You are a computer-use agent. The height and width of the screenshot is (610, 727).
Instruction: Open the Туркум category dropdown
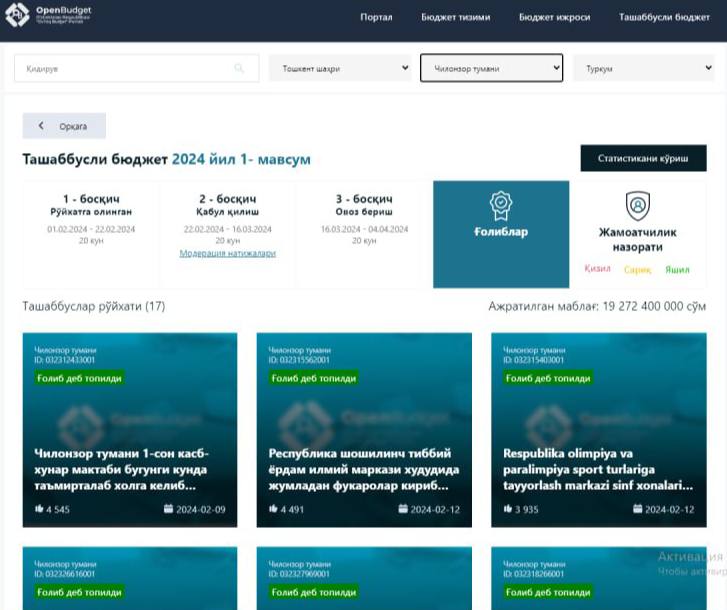click(x=643, y=69)
